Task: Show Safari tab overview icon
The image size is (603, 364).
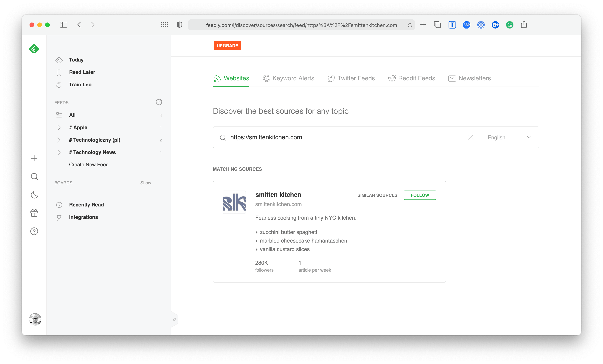Action: (x=437, y=25)
